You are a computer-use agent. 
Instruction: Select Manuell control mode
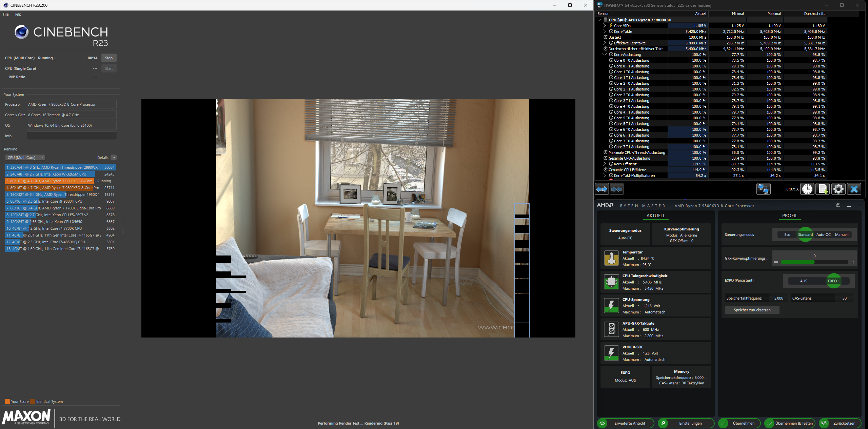[842, 234]
